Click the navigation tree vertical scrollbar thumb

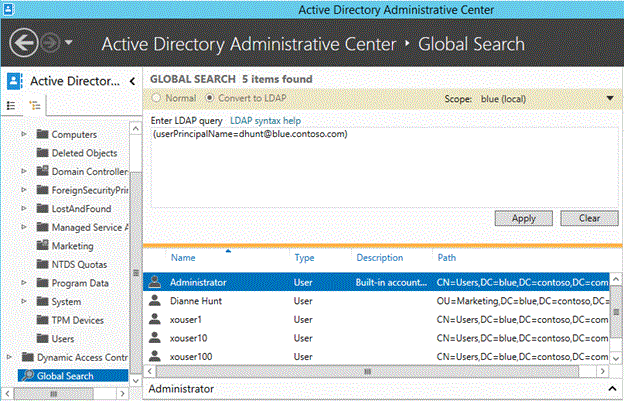136,273
